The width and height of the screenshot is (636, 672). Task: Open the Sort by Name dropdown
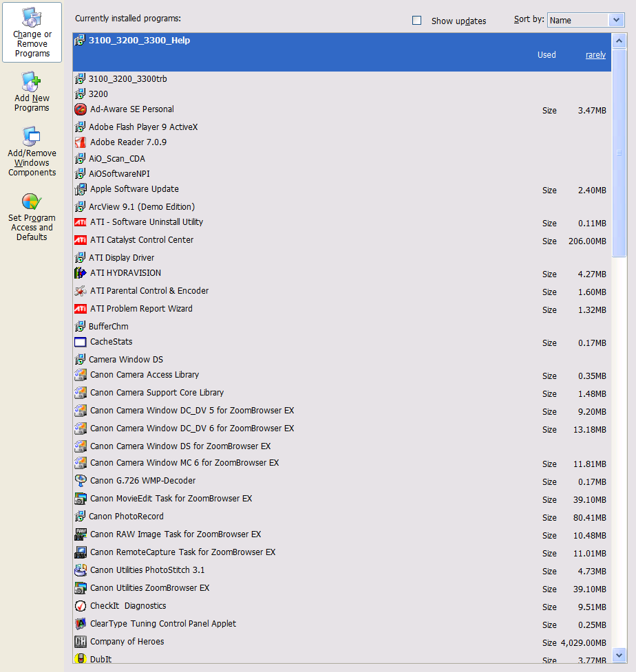point(585,20)
